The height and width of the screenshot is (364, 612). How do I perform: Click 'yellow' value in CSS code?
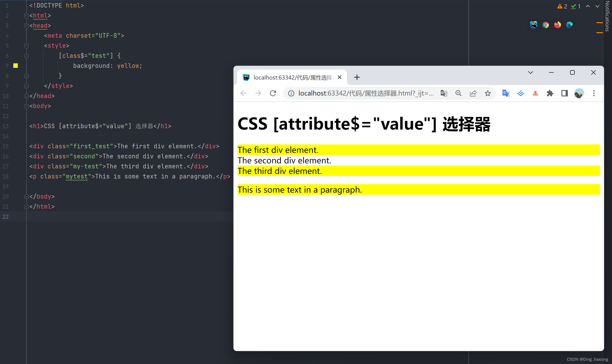click(x=128, y=66)
